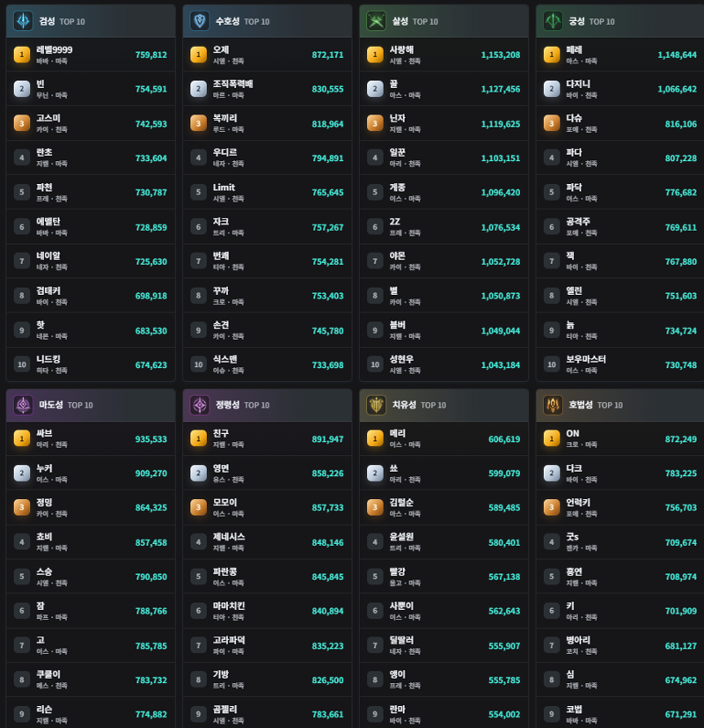Click the rank 5 badge beside Limit
The width and height of the screenshot is (704, 728).
click(198, 192)
